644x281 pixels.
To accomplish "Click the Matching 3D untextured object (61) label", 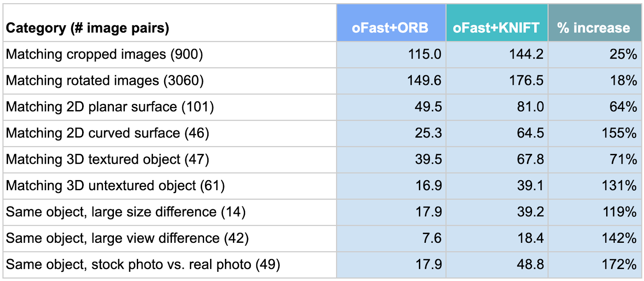I will click(115, 185).
